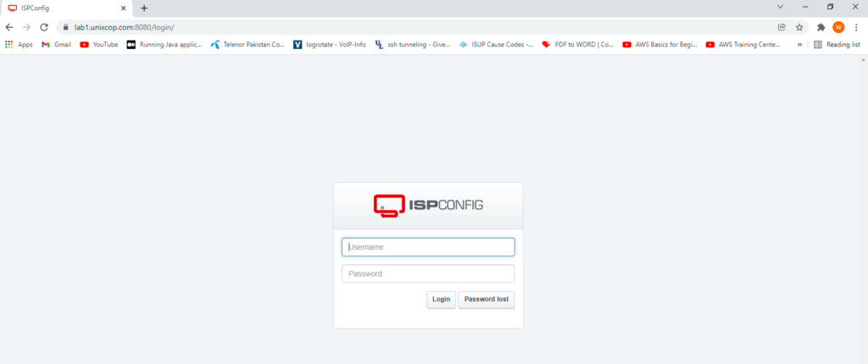Open the ISUP Cause Codes bookmark
Image resolution: width=868 pixels, height=364 pixels.
496,45
